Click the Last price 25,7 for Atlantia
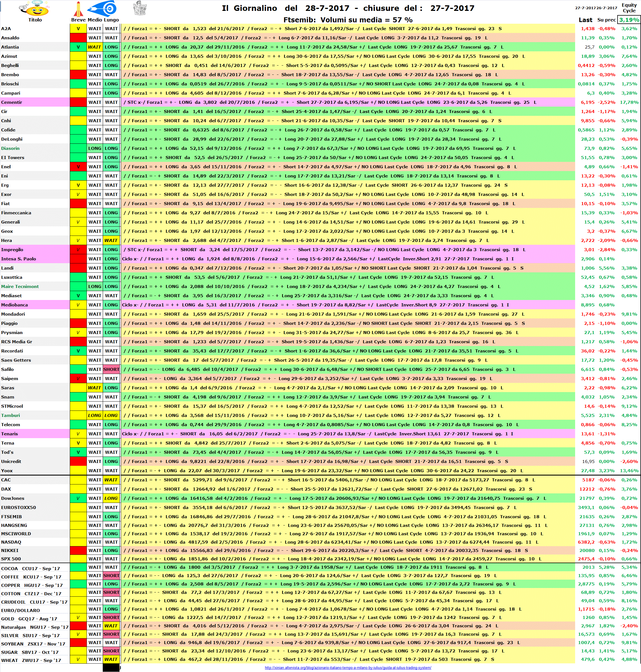The image size is (641, 672). click(589, 47)
